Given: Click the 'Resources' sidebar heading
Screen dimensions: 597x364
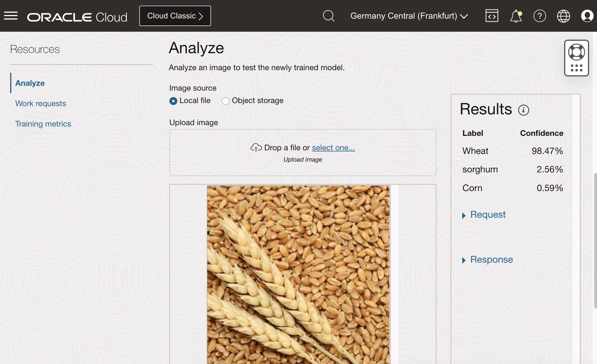Looking at the screenshot, I should click(35, 49).
